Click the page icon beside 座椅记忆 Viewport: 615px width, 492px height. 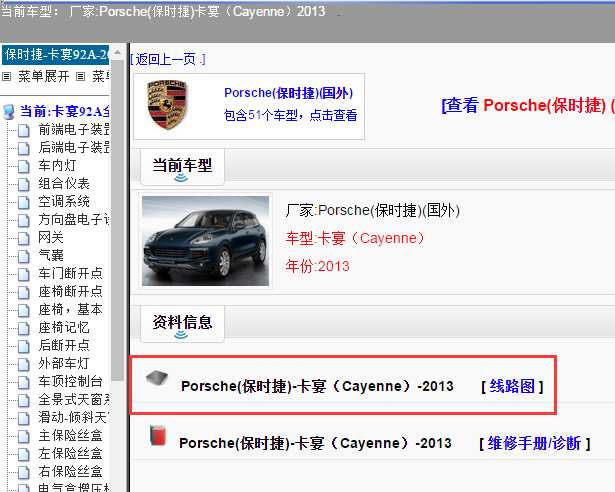24,328
